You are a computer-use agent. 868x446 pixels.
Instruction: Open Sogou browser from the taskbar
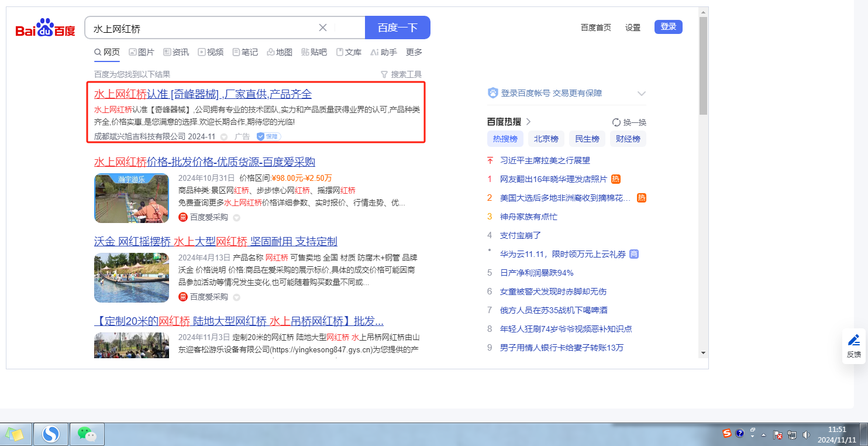coord(51,434)
